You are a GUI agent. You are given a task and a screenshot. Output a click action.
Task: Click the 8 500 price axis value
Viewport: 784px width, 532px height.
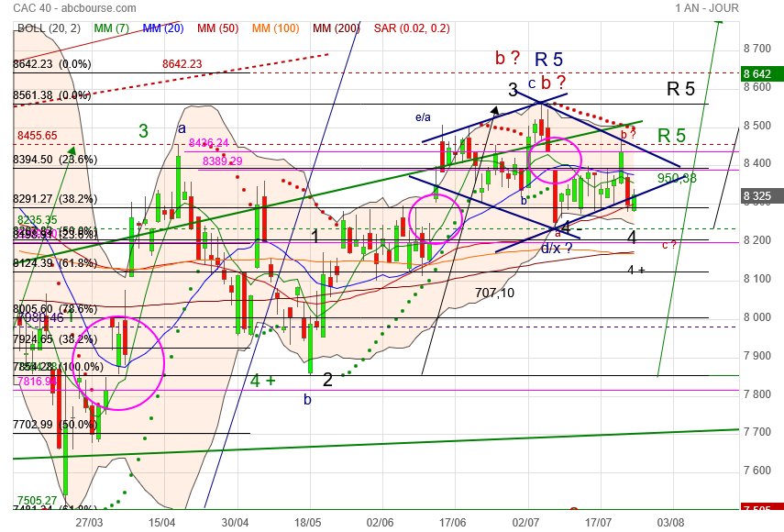(x=757, y=126)
